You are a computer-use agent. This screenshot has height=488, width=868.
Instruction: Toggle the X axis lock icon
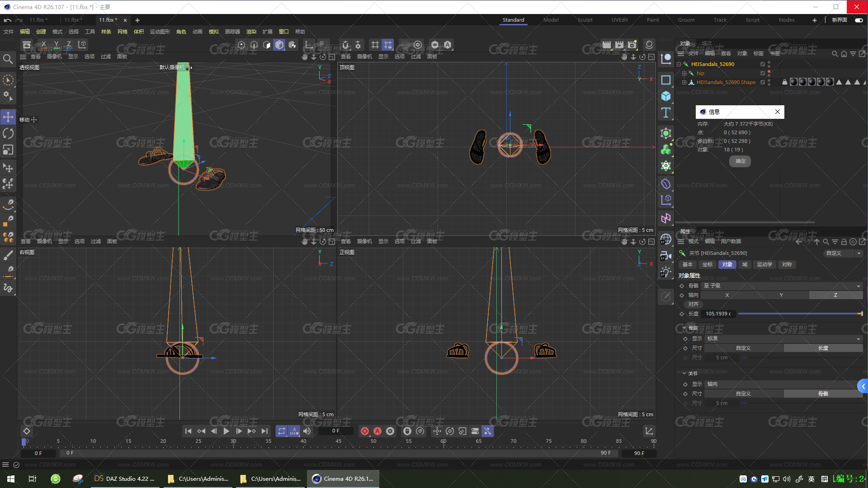tap(43, 45)
